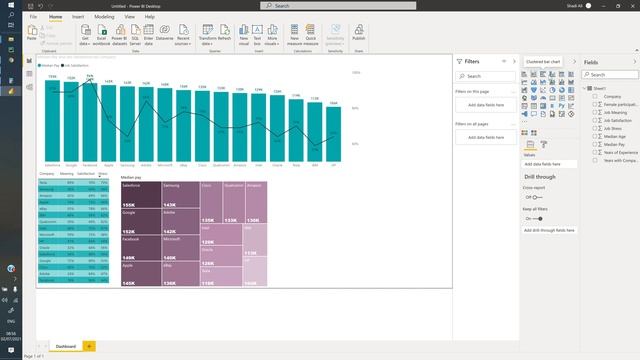Viewport: 640px width, 360px height.
Task: Open the Fields well tab icon
Action: [530, 144]
